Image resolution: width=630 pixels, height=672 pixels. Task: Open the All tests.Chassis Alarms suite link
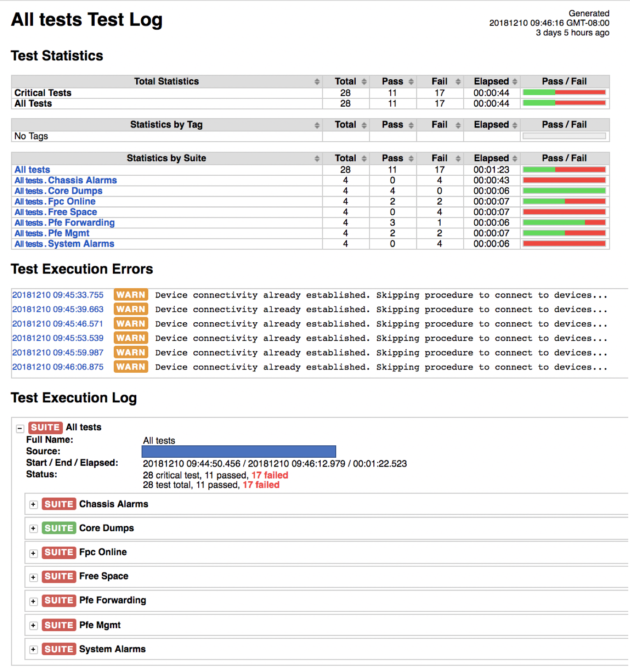pos(65,180)
